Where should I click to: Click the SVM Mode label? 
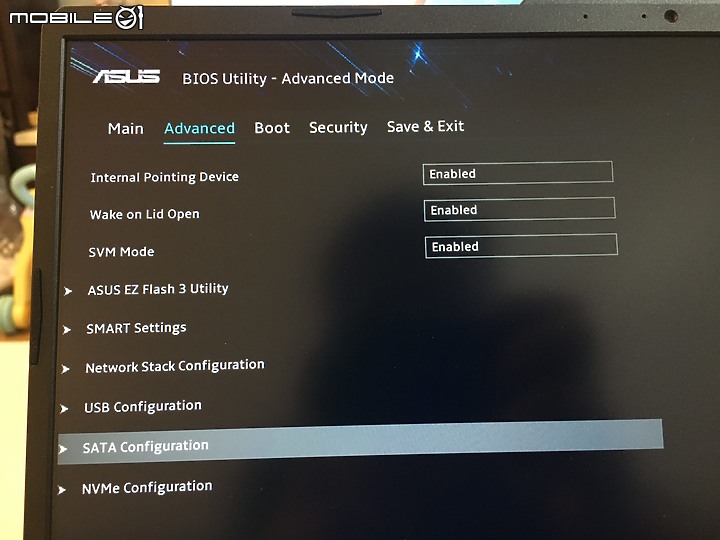121,252
